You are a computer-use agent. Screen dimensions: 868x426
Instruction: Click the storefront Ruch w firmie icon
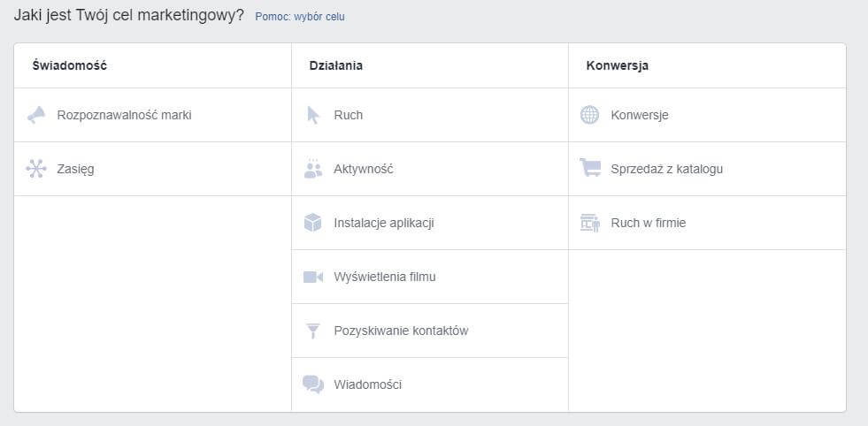click(589, 223)
